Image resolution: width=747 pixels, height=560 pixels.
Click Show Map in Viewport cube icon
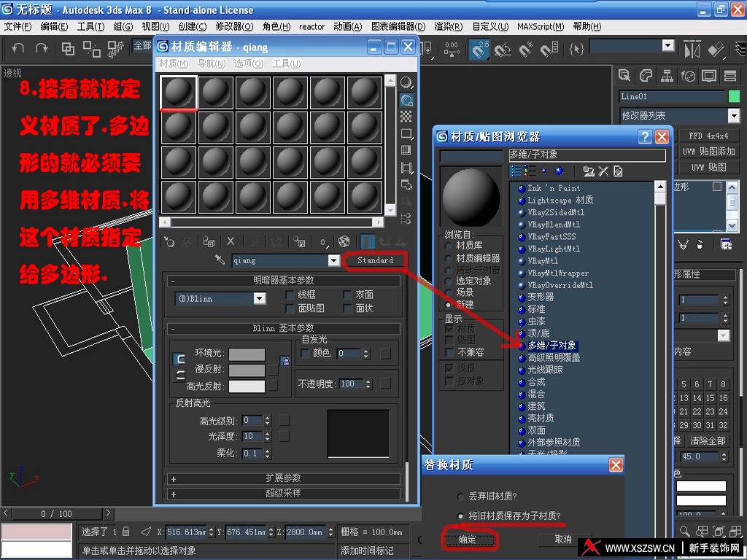pyautogui.click(x=344, y=242)
